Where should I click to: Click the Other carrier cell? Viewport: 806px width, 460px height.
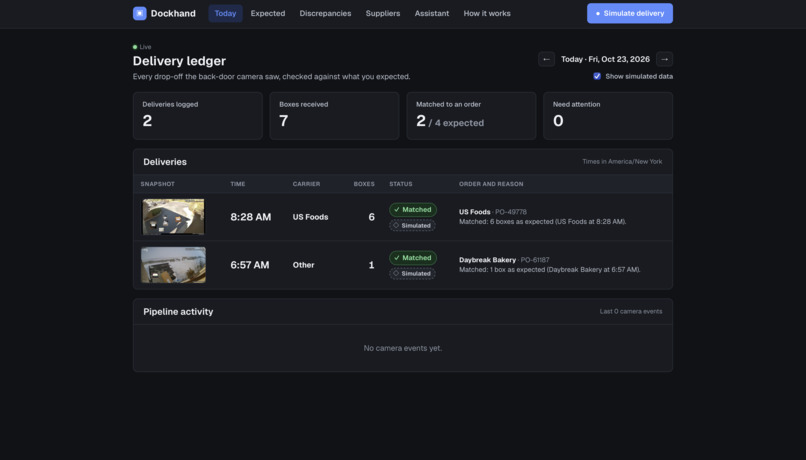click(x=303, y=265)
